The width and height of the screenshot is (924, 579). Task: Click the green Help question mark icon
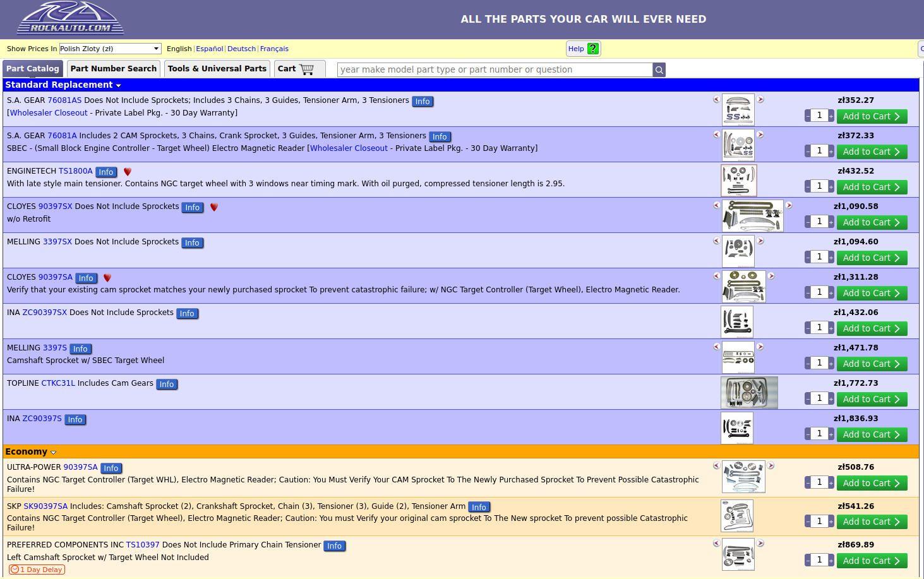pos(592,49)
